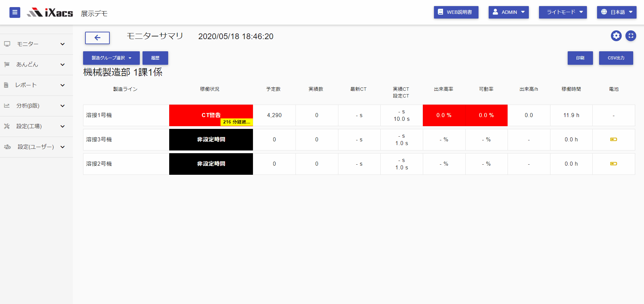Screen dimensions: 644x304
Task: Click the 216 分経過 yellow badge
Action: point(237,122)
